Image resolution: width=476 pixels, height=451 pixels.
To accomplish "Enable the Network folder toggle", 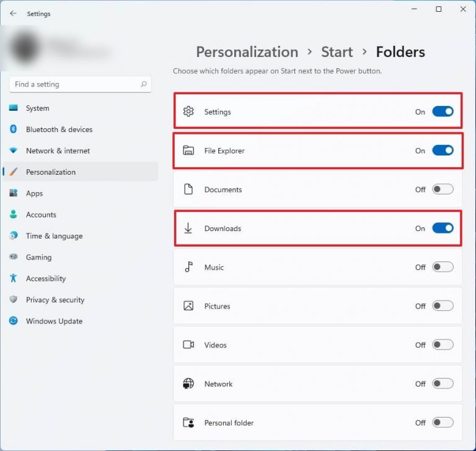I will (443, 383).
